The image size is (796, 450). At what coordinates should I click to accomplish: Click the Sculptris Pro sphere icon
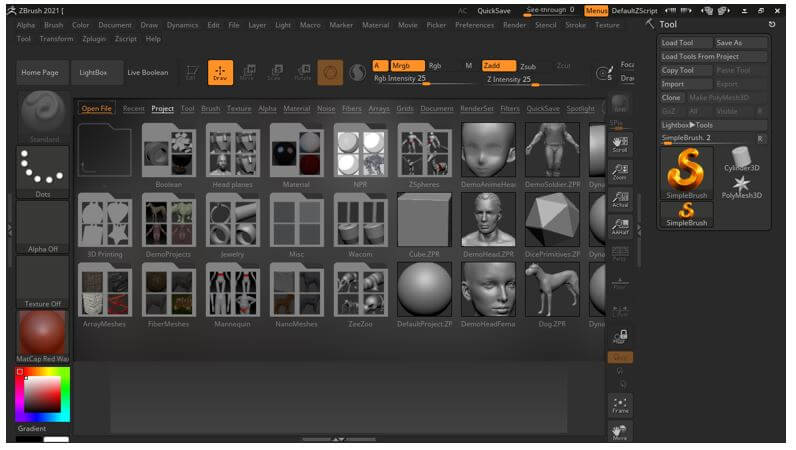point(357,73)
